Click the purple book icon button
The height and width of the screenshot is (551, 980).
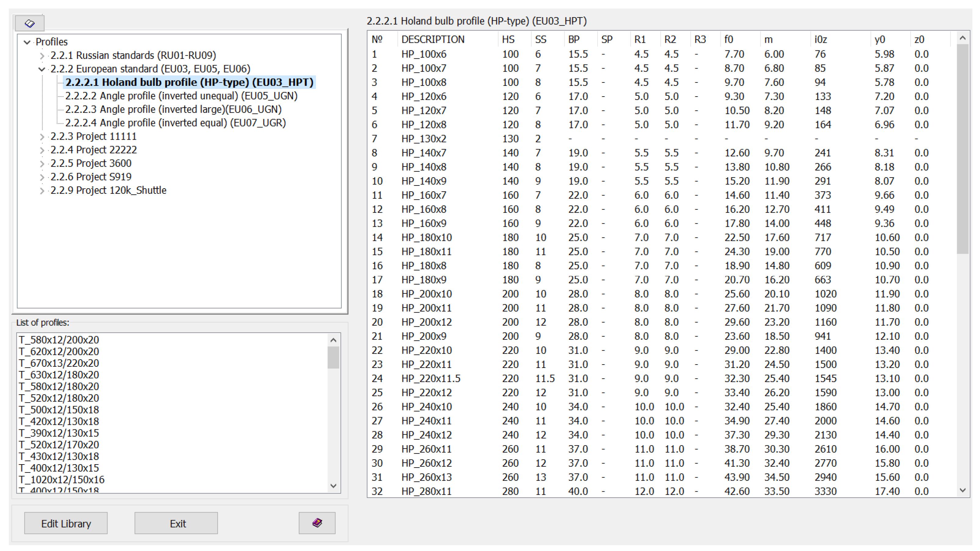[316, 523]
